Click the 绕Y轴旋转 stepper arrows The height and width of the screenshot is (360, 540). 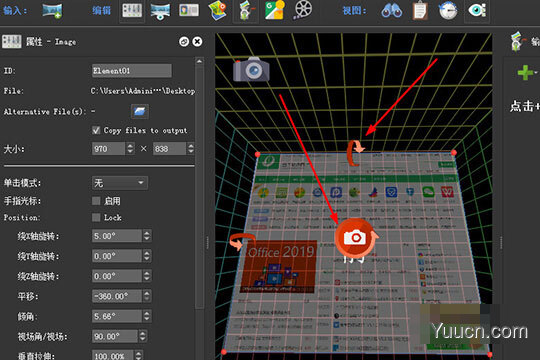point(147,256)
